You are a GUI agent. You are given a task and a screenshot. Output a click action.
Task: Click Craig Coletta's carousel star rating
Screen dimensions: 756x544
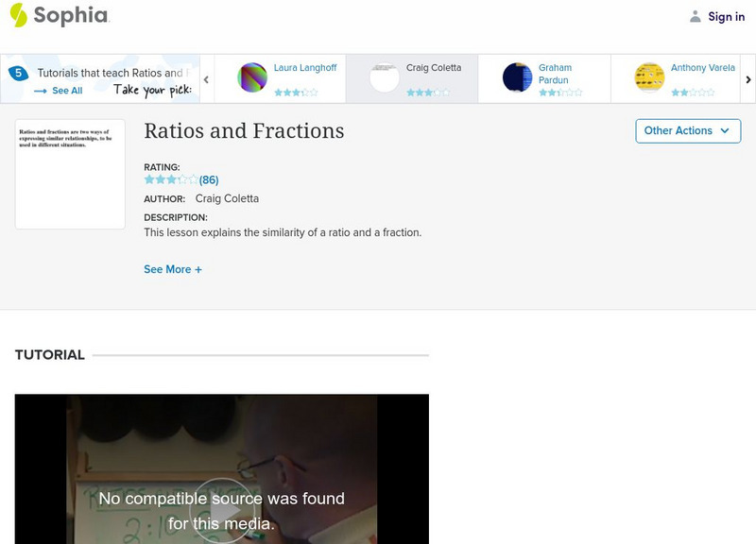tap(428, 93)
